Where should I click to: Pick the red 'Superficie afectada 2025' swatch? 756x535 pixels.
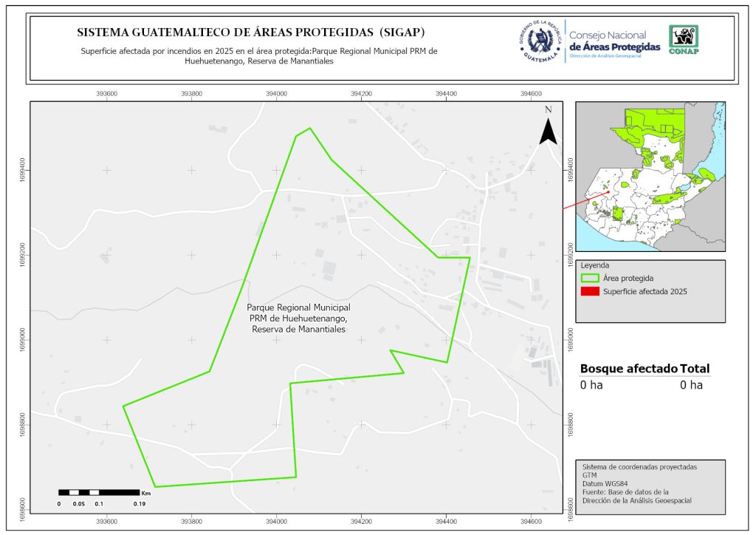(590, 292)
